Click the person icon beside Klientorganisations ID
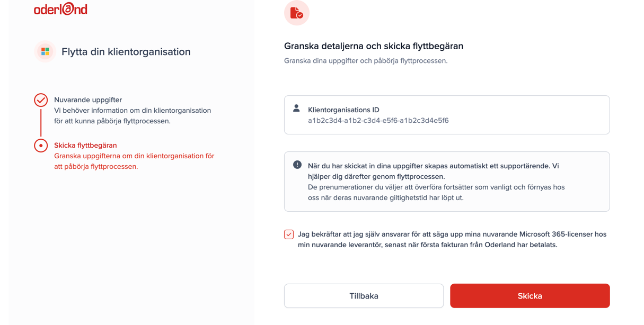This screenshot has height=325, width=644. coord(296,109)
